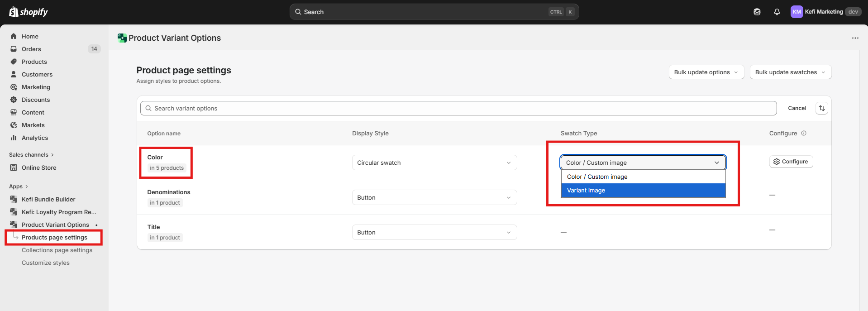The height and width of the screenshot is (311, 868).
Task: Open Analytics from the sidebar
Action: pos(35,138)
